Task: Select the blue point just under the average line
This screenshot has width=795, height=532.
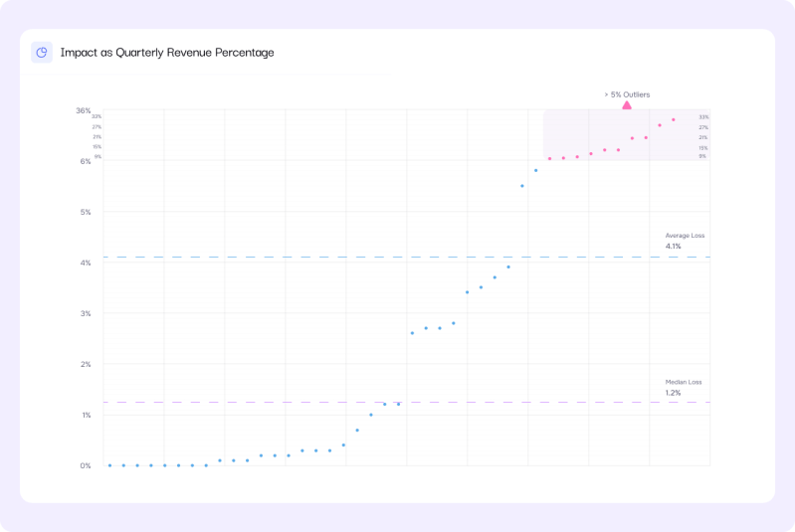Action: 508,267
